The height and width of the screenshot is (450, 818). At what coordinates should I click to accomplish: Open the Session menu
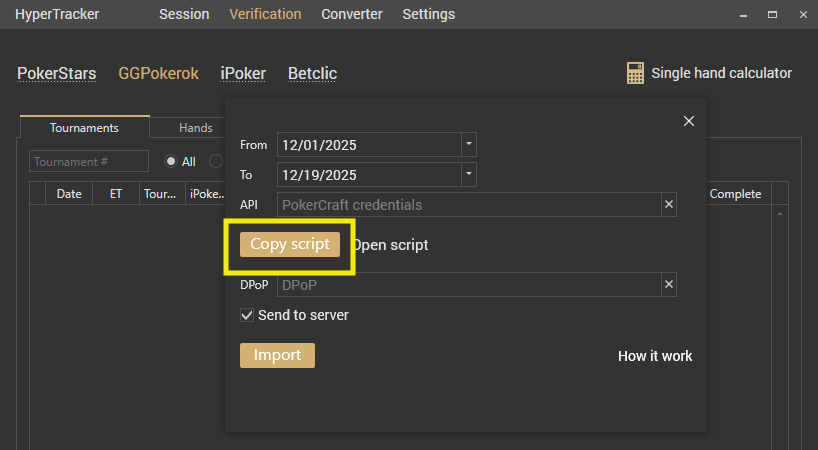click(184, 14)
